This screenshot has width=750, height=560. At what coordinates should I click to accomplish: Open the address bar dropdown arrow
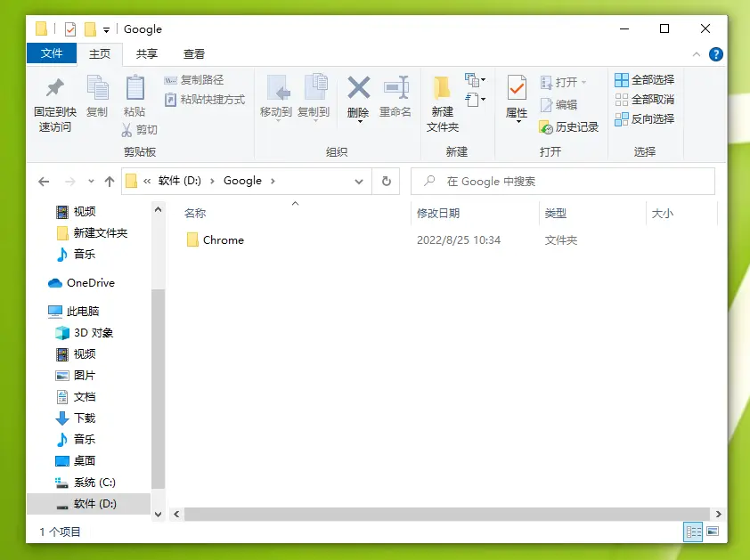tap(358, 181)
